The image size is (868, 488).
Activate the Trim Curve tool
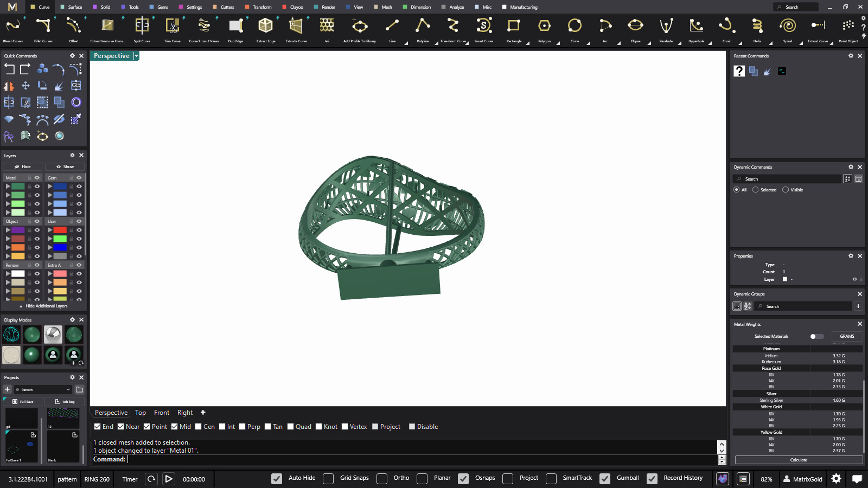[x=173, y=29]
